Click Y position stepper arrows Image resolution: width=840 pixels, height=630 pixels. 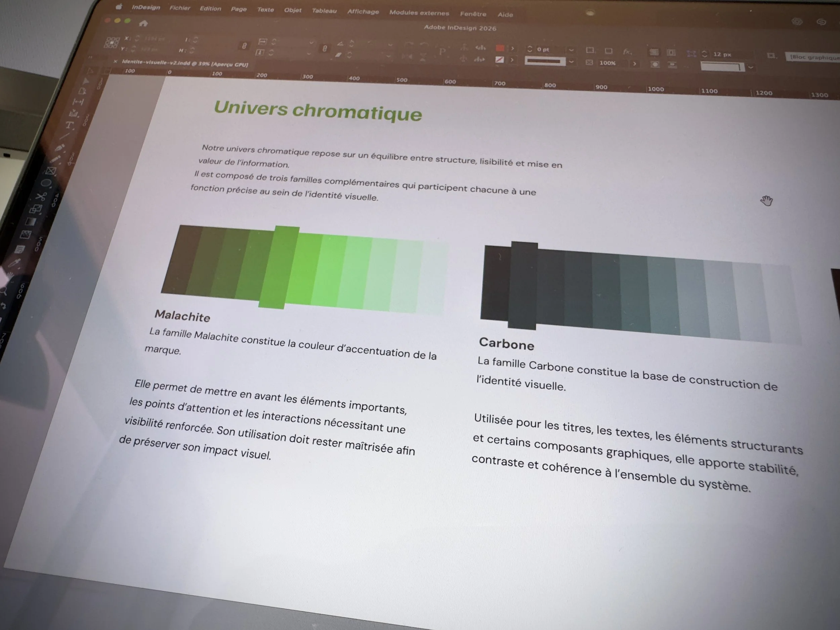(134, 49)
